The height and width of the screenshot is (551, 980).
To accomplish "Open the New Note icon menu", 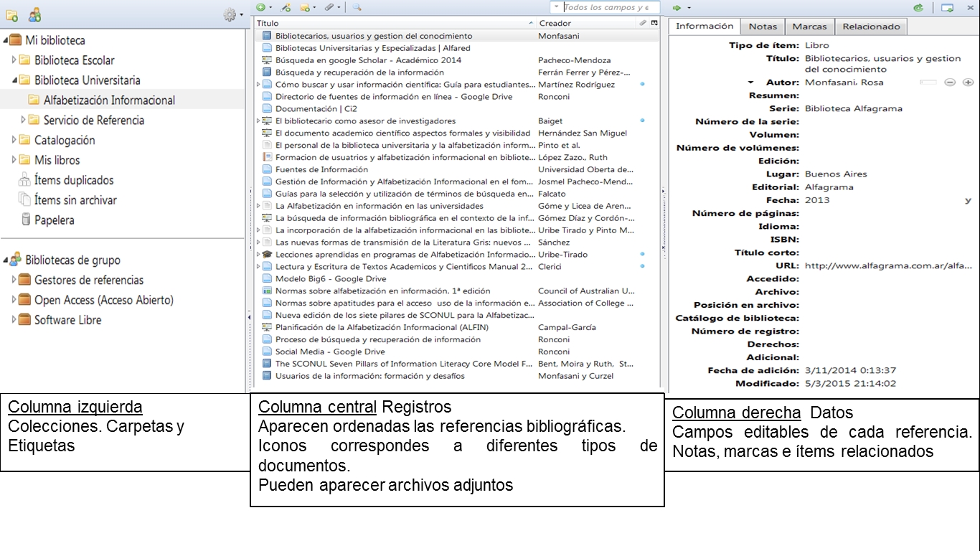I will click(x=307, y=7).
